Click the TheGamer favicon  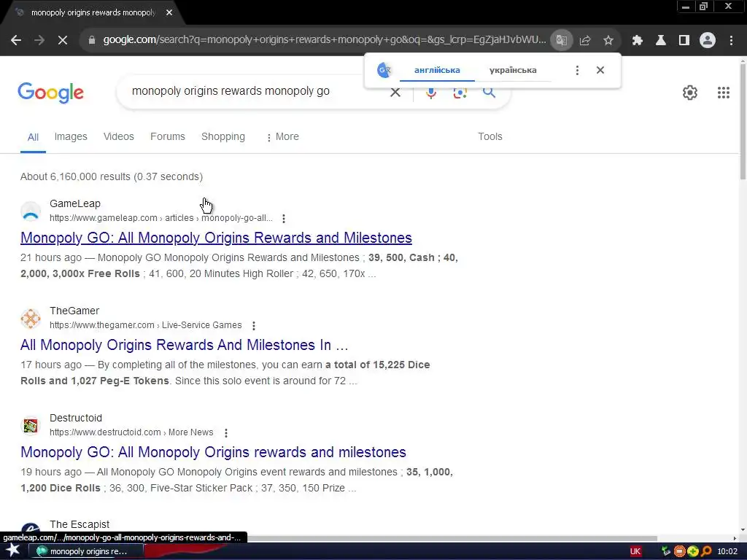click(31, 318)
